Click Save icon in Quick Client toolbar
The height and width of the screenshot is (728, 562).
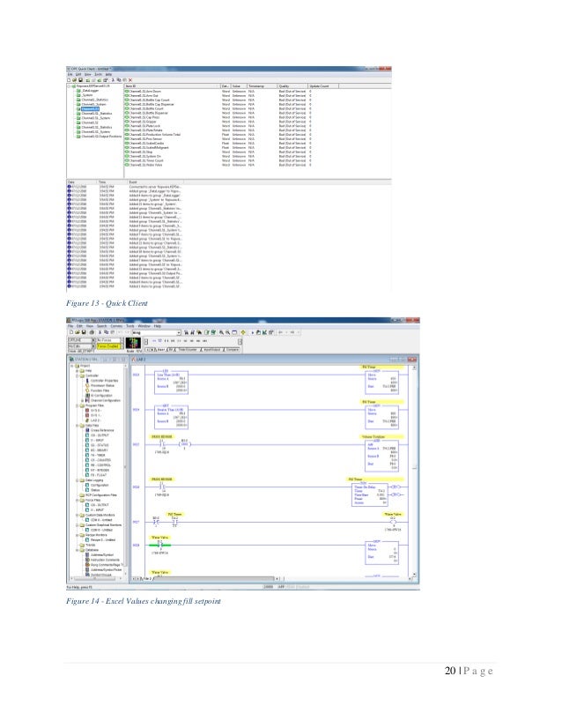(x=80, y=80)
